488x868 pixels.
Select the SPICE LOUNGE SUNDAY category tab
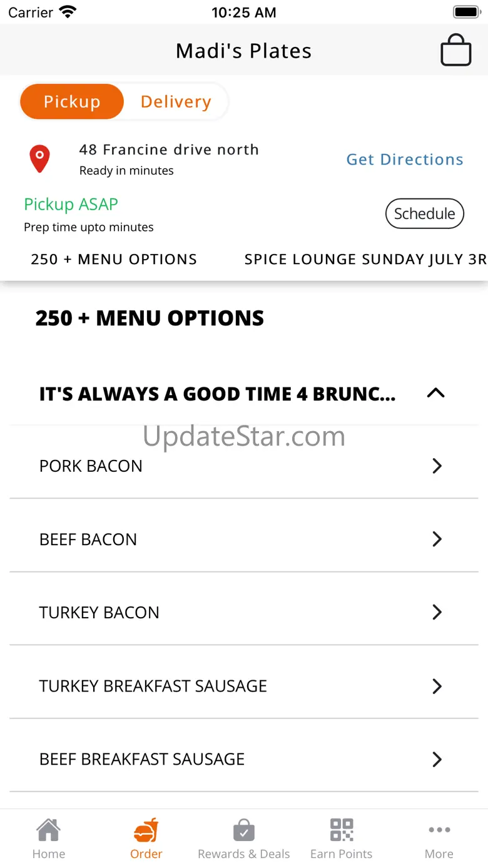(365, 259)
